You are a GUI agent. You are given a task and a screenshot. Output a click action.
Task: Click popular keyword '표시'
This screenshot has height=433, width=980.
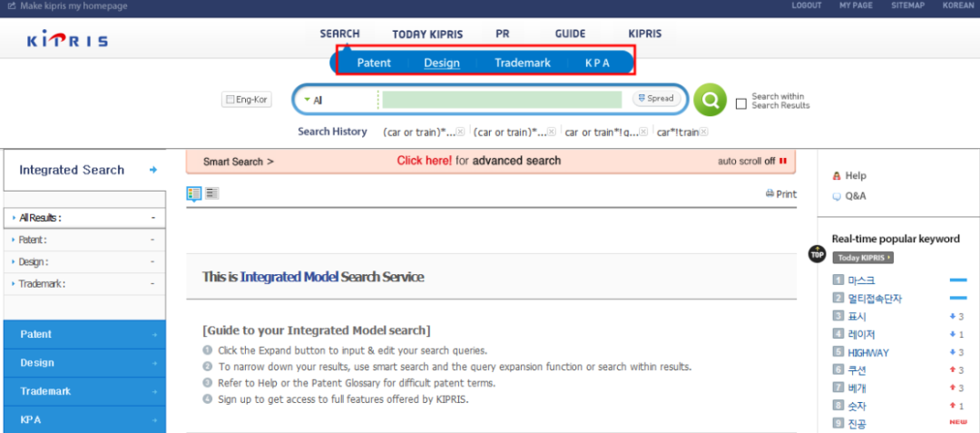click(857, 316)
